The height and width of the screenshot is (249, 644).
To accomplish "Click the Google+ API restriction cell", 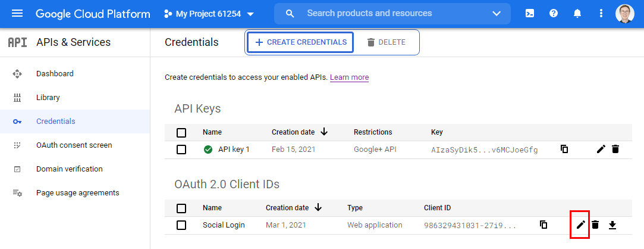I will (375, 150).
